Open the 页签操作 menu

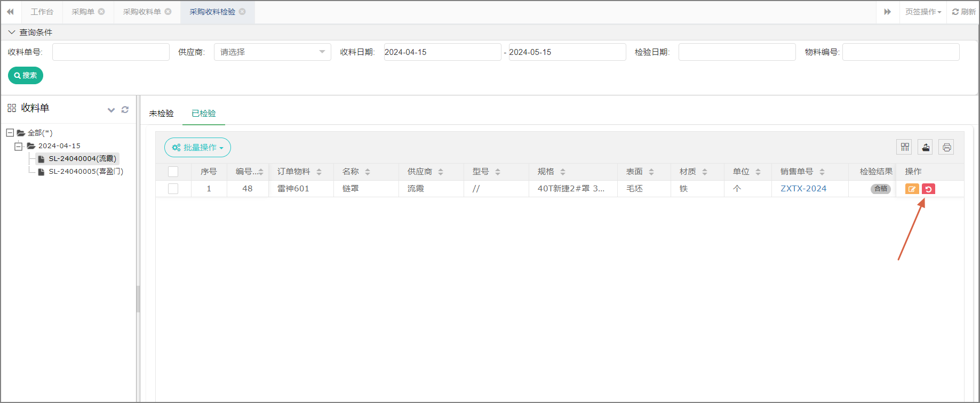coord(923,12)
